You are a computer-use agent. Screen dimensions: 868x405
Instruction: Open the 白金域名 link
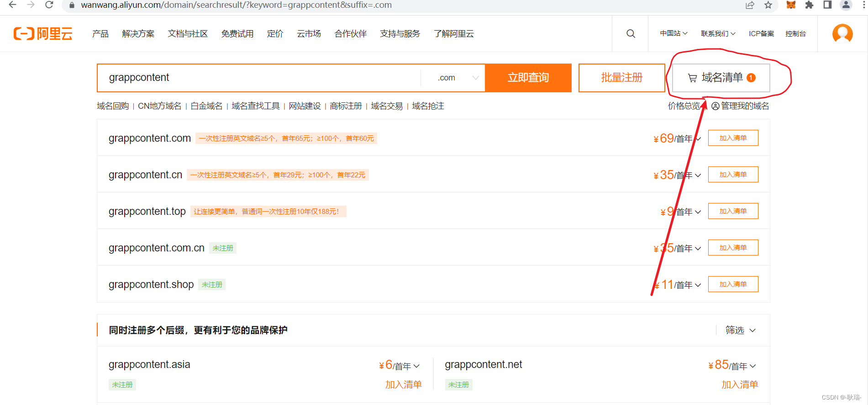pyautogui.click(x=206, y=106)
